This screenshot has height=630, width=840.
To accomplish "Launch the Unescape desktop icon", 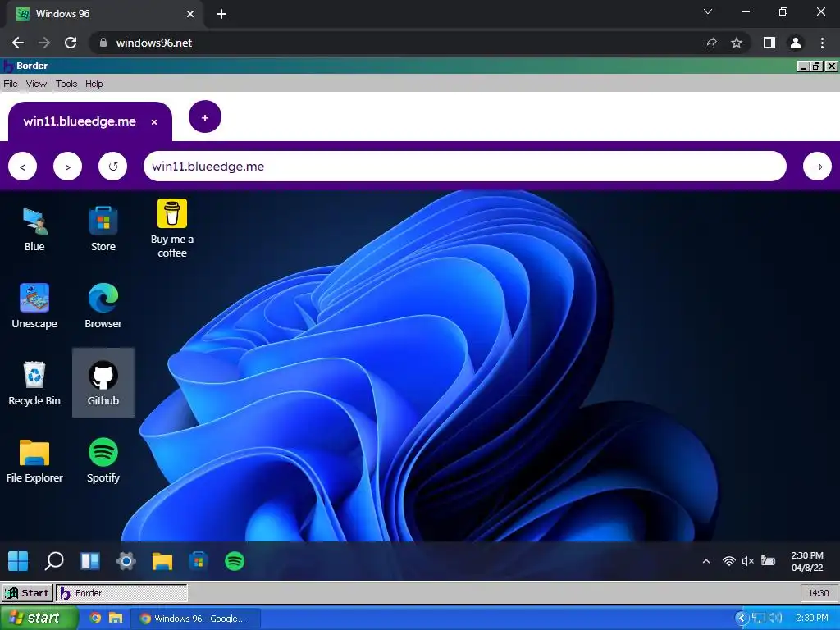I will tap(34, 306).
